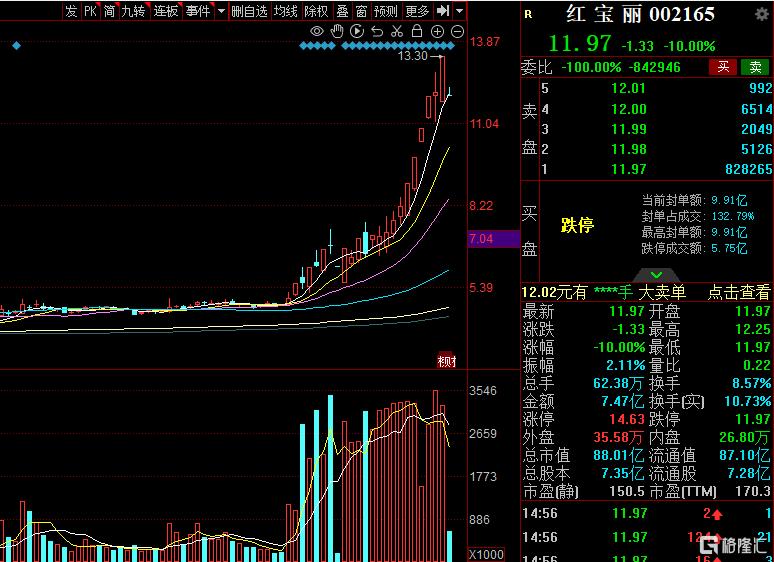Zoom in with the plus circle icon
The width and height of the screenshot is (774, 562).
(437, 32)
